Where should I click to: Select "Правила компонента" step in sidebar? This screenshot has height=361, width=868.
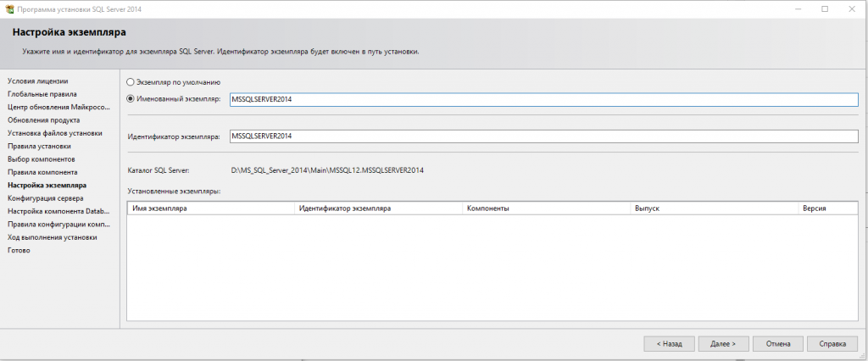(42, 172)
